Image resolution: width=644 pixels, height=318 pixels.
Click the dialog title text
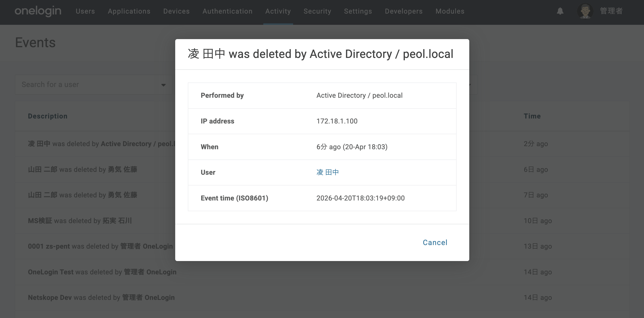321,54
